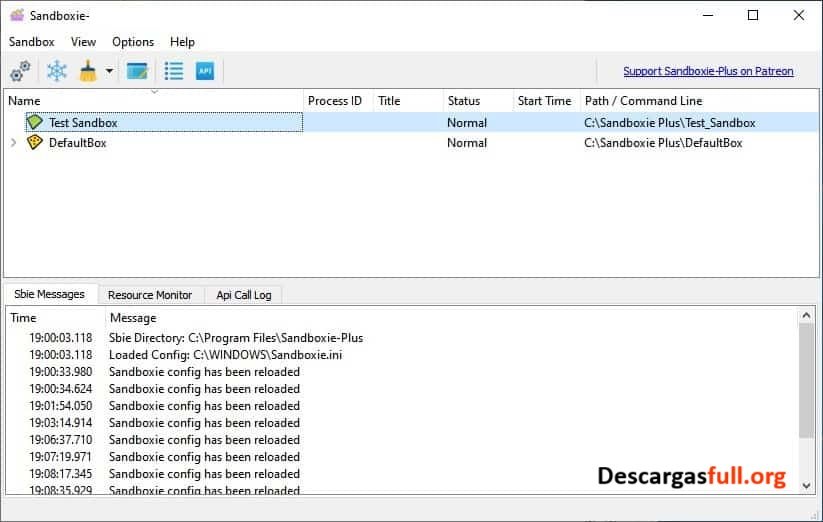The image size is (823, 522).
Task: Select the 19:00:34.624 config reloaded message
Action: pos(402,389)
